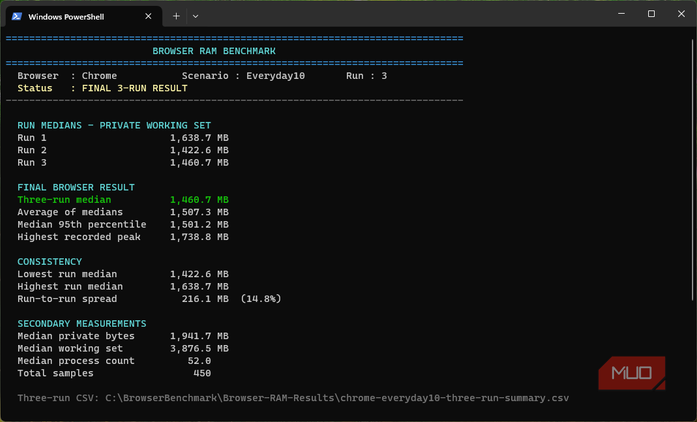Click the 'RUN MEDIANS – PRIVATE WORKING SET' heading
697x422 pixels.
coord(114,125)
